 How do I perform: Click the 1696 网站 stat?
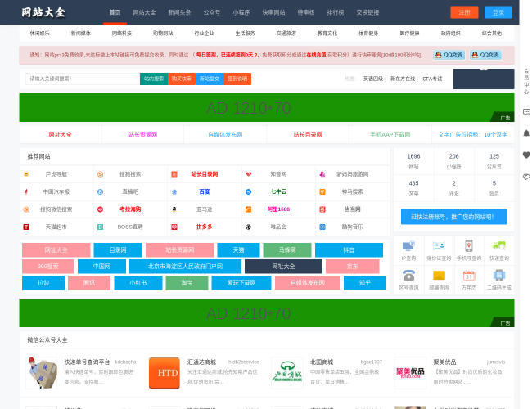(x=413, y=161)
